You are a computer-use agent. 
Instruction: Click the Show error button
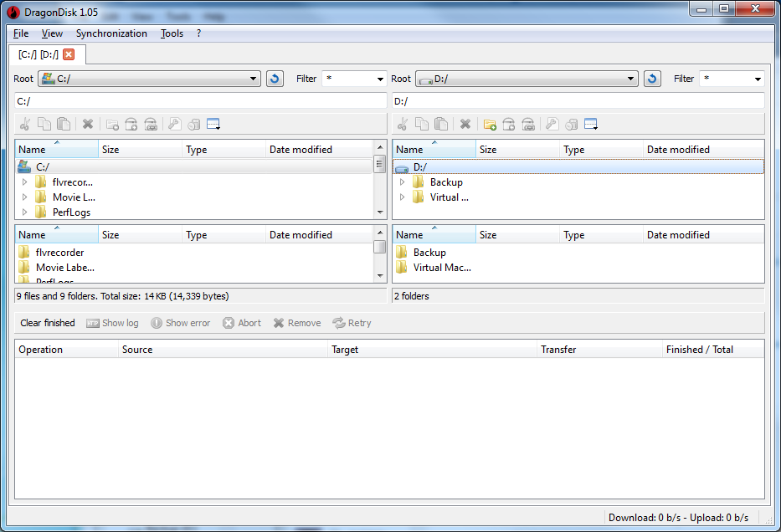click(x=181, y=323)
